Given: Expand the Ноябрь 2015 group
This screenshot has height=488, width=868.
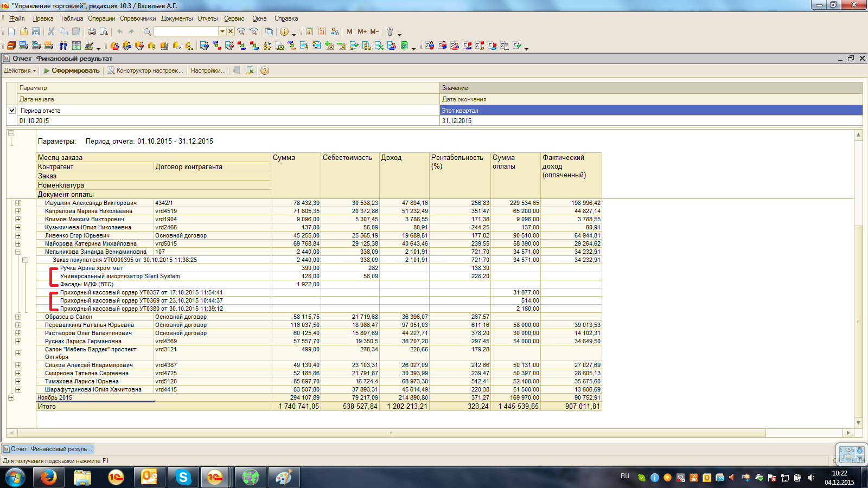Looking at the screenshot, I should tap(11, 397).
